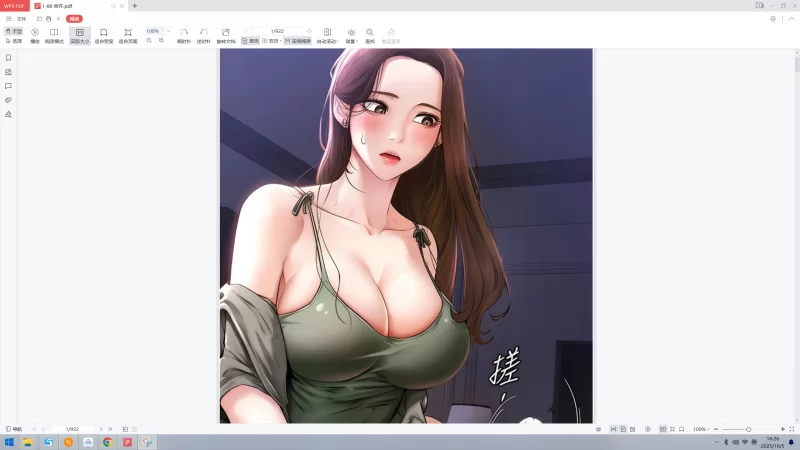This screenshot has height=450, width=800.
Task: Click the zoom in magnifier below the zoom box
Action: pos(161,40)
